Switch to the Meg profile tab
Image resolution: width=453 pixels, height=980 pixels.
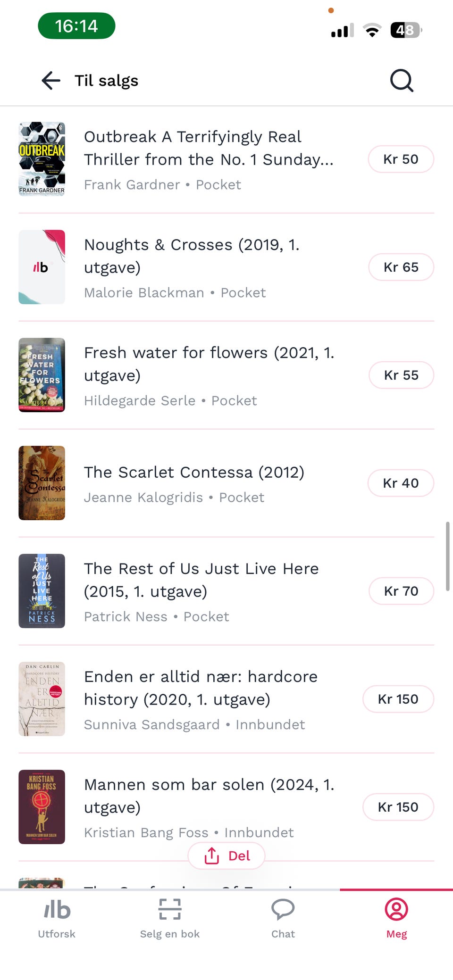click(396, 917)
